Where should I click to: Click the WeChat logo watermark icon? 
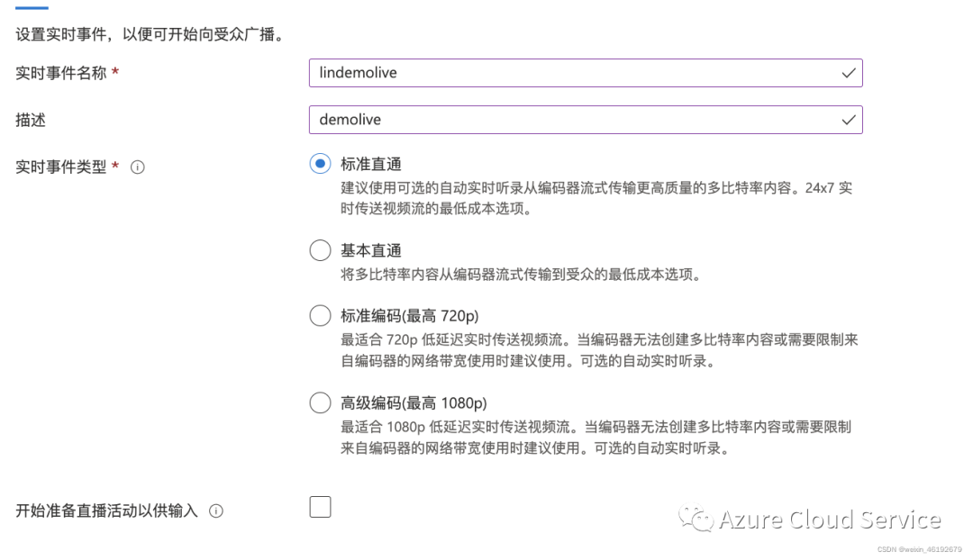point(696,519)
